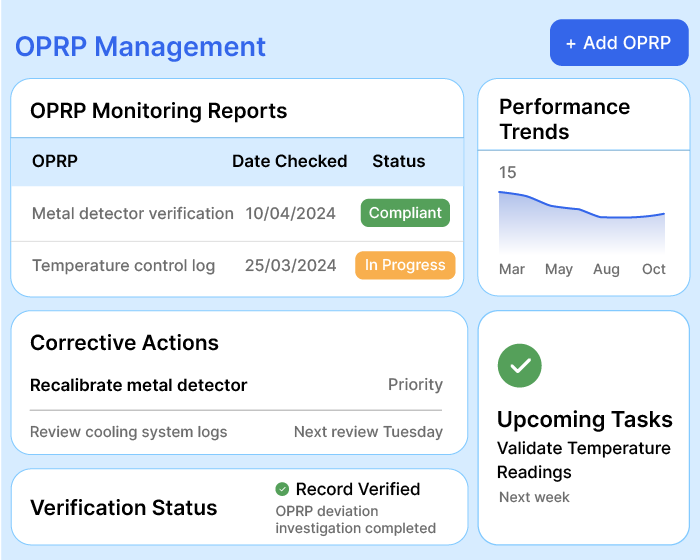Open Review cooling system logs item
This screenshot has width=700, height=560.
pos(128,432)
